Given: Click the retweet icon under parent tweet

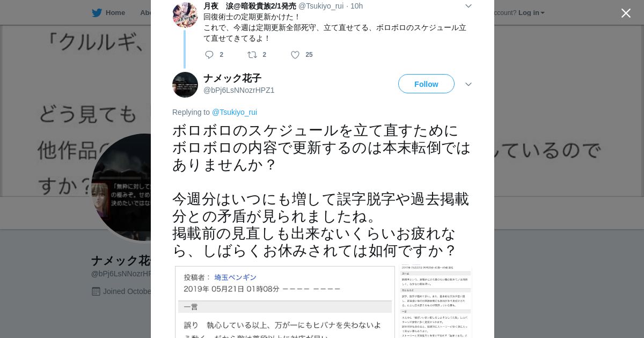Looking at the screenshot, I should point(252,55).
